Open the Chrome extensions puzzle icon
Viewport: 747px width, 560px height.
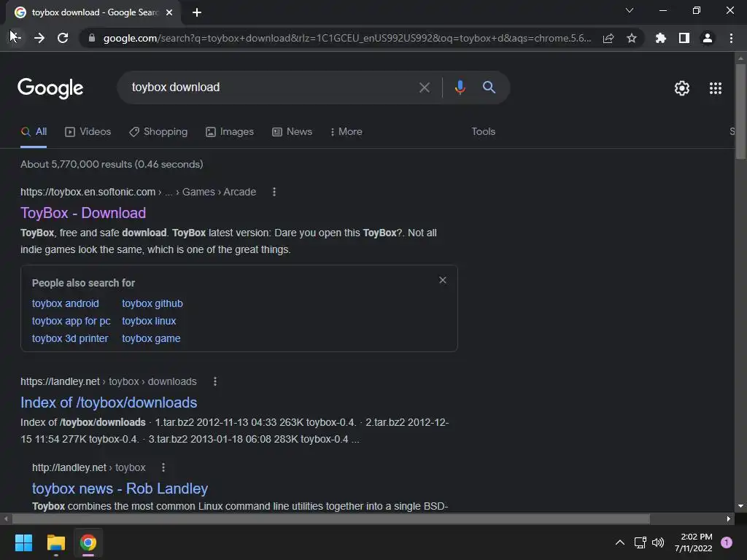tap(660, 38)
